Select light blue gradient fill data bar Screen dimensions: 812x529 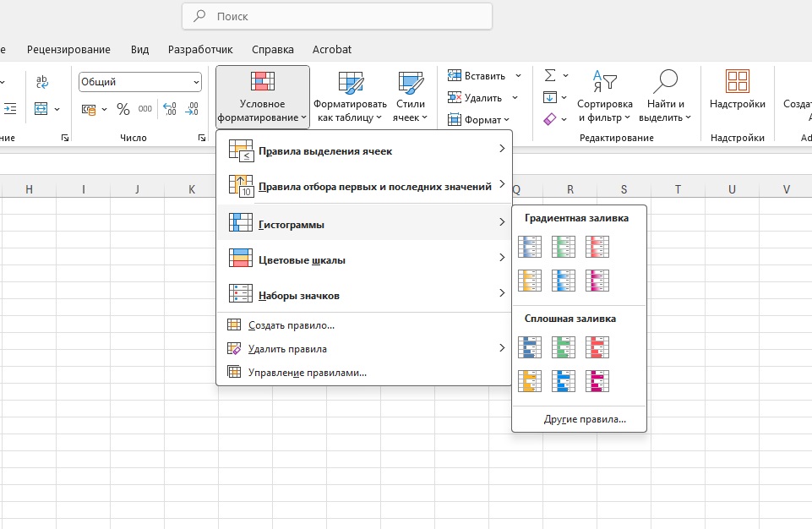(x=564, y=281)
